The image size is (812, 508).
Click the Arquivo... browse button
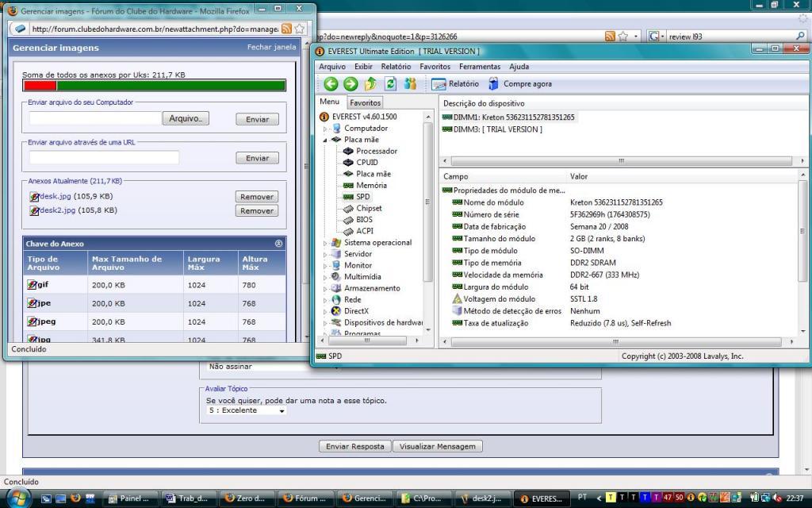186,118
